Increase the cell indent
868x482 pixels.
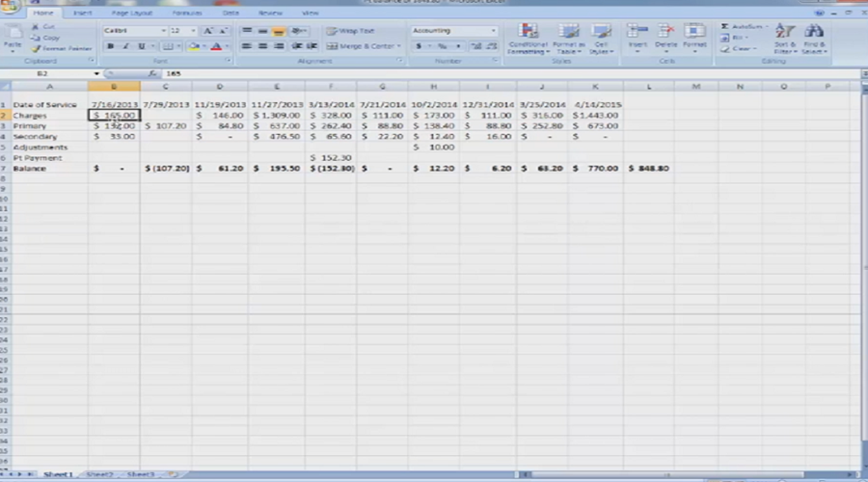pos(312,46)
